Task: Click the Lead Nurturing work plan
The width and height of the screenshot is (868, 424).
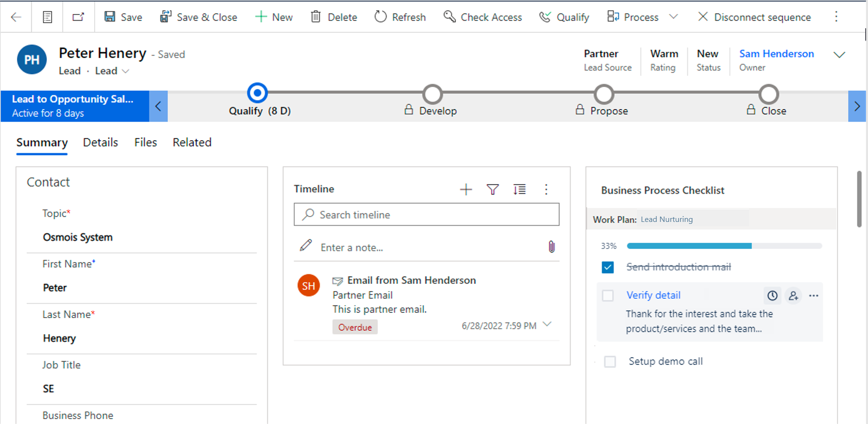Action: [666, 219]
